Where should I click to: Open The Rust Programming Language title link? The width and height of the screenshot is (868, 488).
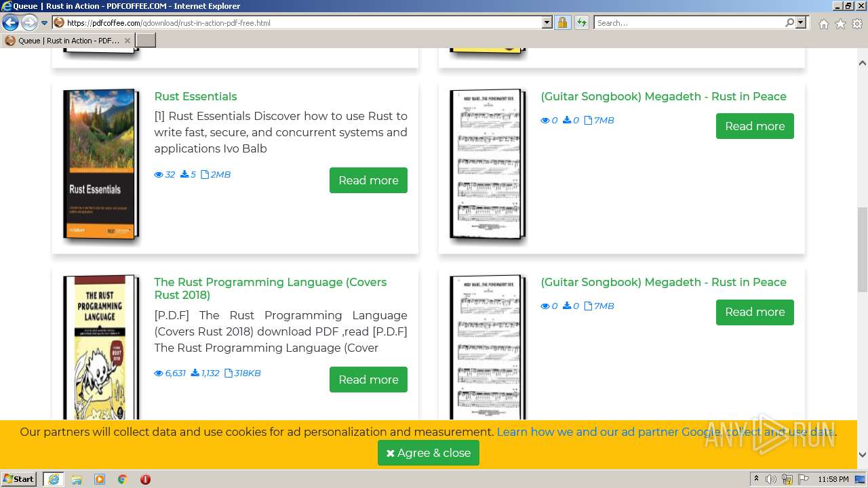[270, 289]
